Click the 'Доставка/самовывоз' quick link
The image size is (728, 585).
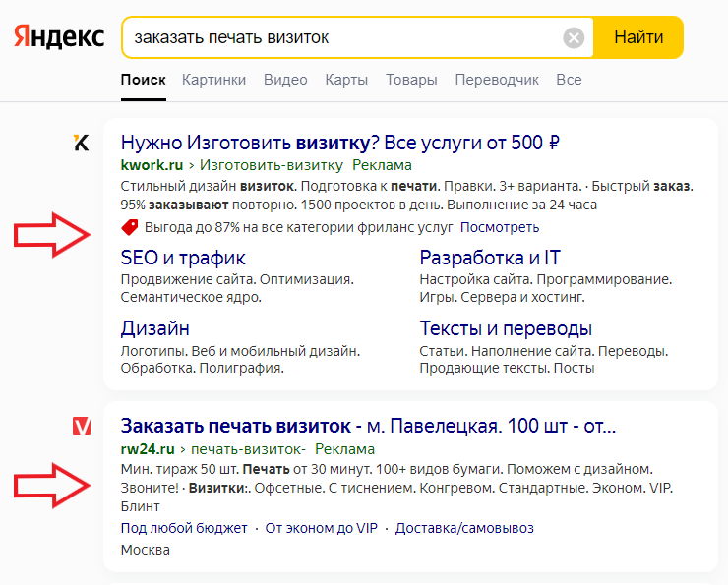(x=464, y=528)
